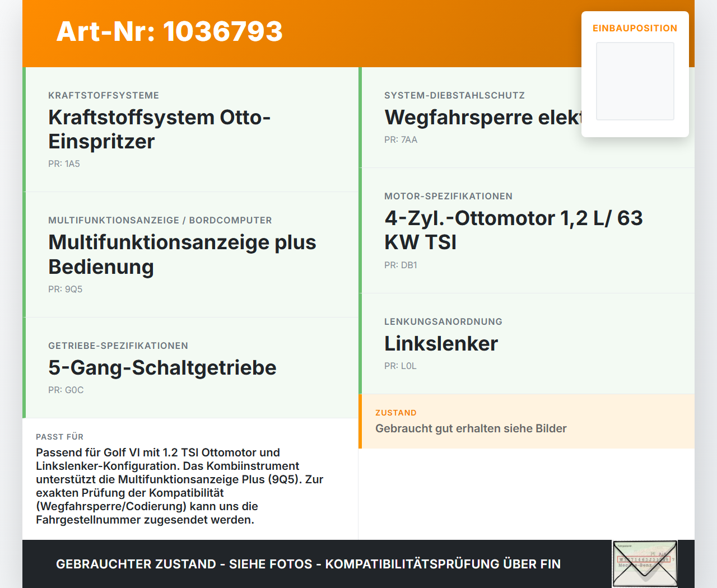The image size is (717, 588).
Task: Click the PASST FÜR label
Action: pyautogui.click(x=59, y=437)
